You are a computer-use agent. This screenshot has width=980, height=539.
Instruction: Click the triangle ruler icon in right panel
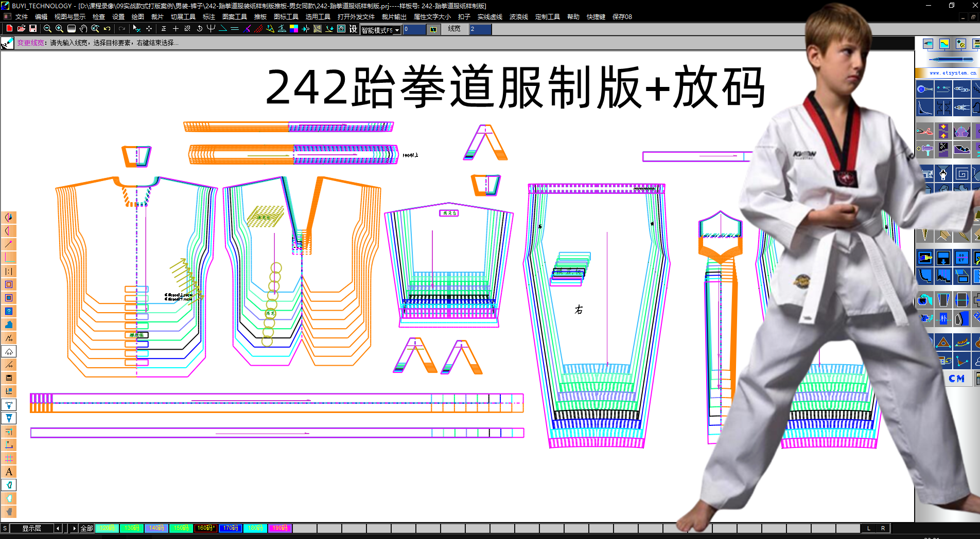pos(943,343)
